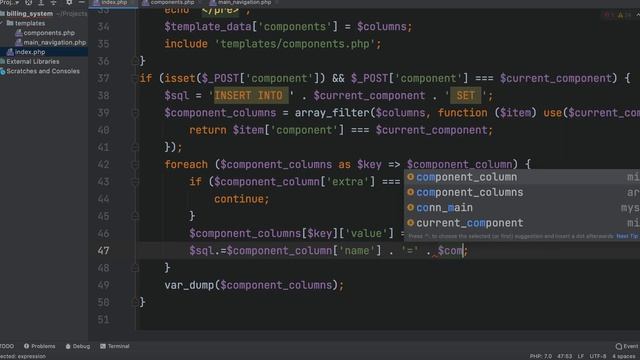
Task: Open main_navigation.php in the project tree
Action: tap(55, 42)
